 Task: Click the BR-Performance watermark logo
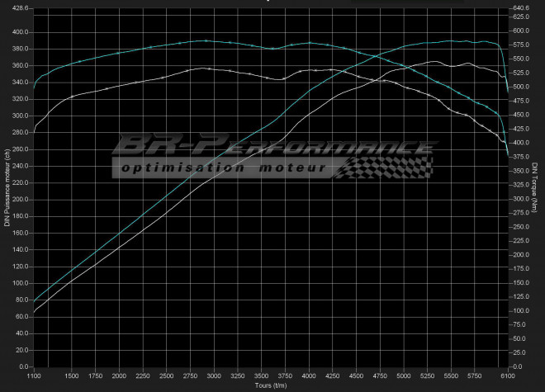[272, 148]
